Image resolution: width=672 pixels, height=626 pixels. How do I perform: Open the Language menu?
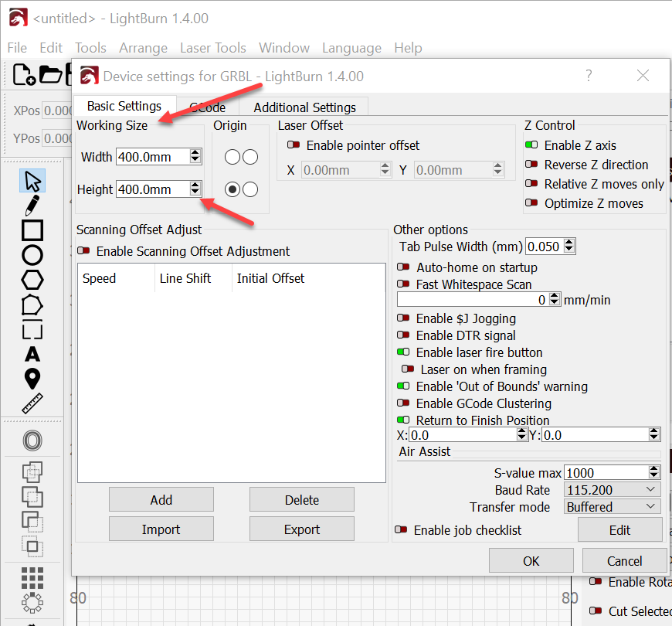[352, 48]
